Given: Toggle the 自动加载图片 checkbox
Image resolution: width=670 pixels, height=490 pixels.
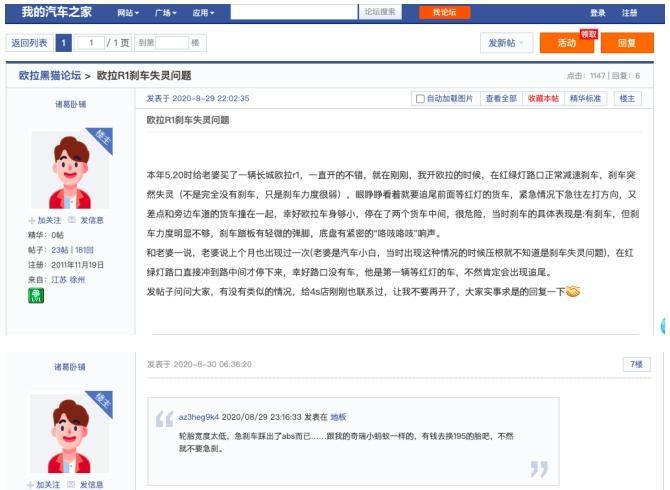Looking at the screenshot, I should point(420,99).
